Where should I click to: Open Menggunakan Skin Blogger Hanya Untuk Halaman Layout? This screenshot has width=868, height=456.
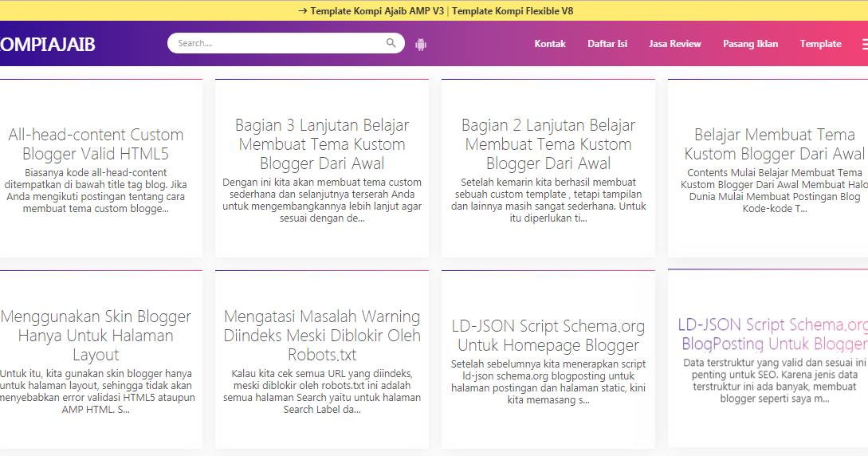click(x=96, y=336)
